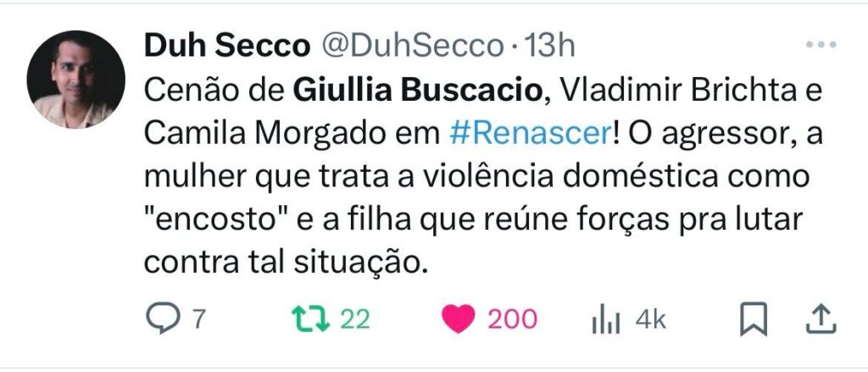Bookmark this tweet
This screenshot has height=372, width=868.
(754, 319)
